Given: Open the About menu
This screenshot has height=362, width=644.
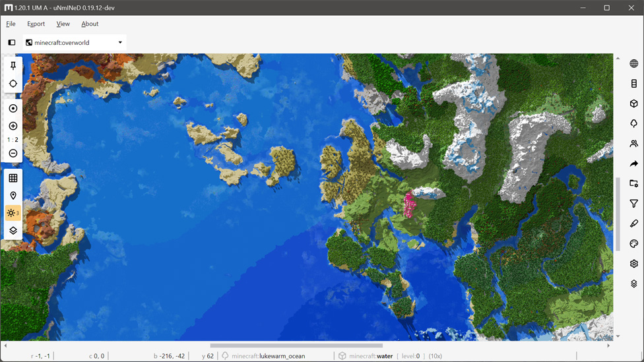Looking at the screenshot, I should pyautogui.click(x=90, y=24).
